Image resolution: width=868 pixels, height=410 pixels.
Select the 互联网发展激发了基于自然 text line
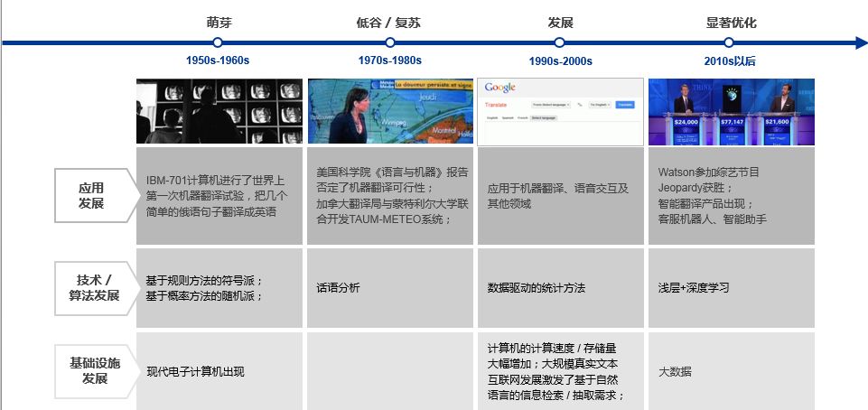pos(553,380)
